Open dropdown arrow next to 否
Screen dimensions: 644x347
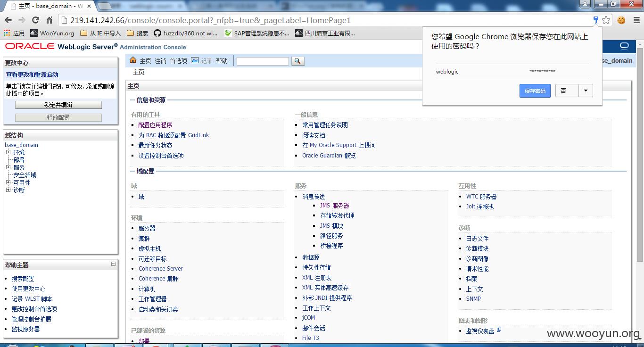click(x=586, y=91)
